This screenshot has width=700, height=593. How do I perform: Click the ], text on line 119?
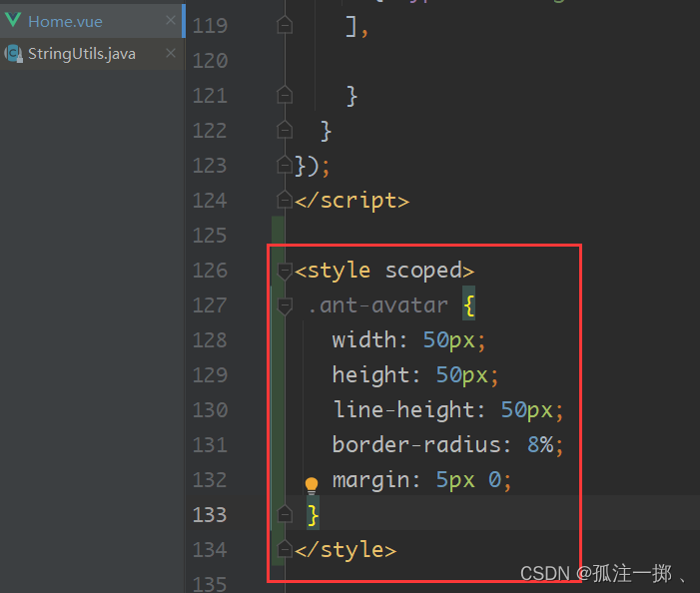click(x=356, y=28)
